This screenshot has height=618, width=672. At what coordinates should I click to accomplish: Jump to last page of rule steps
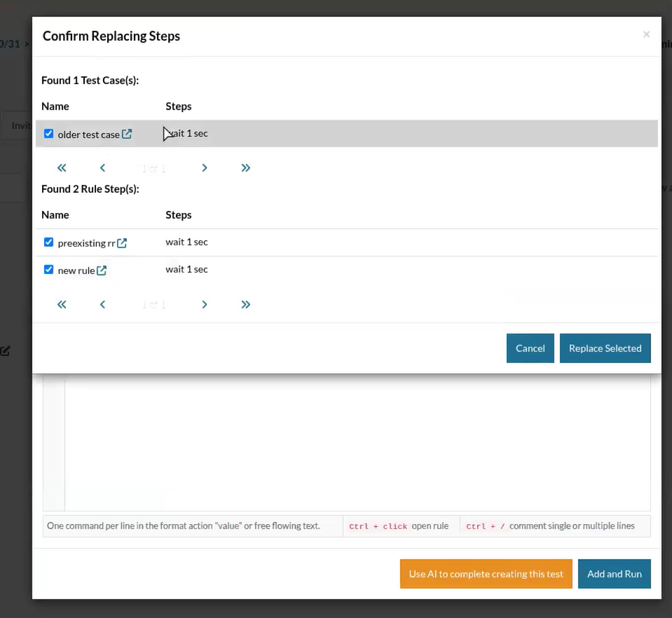245,305
